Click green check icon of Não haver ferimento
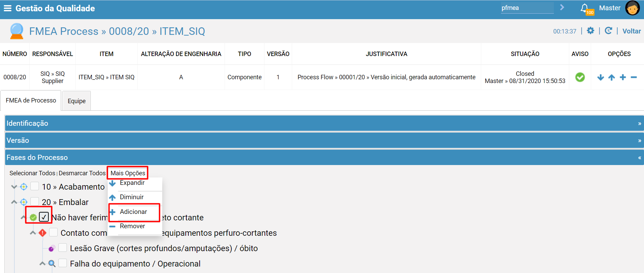 click(33, 217)
